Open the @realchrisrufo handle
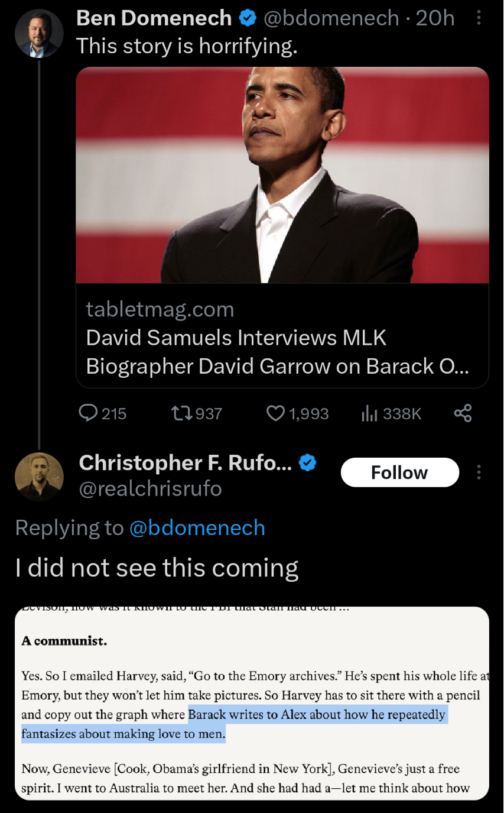This screenshot has height=813, width=504. [150, 488]
